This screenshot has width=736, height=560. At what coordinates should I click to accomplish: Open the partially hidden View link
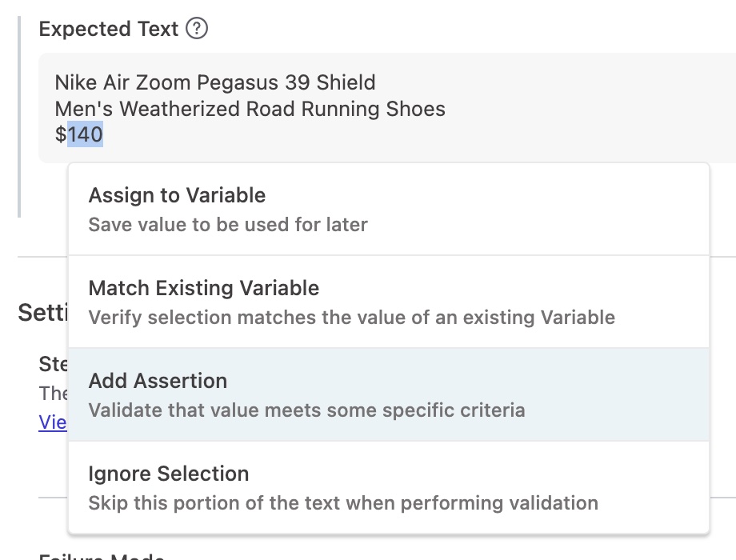click(x=53, y=422)
